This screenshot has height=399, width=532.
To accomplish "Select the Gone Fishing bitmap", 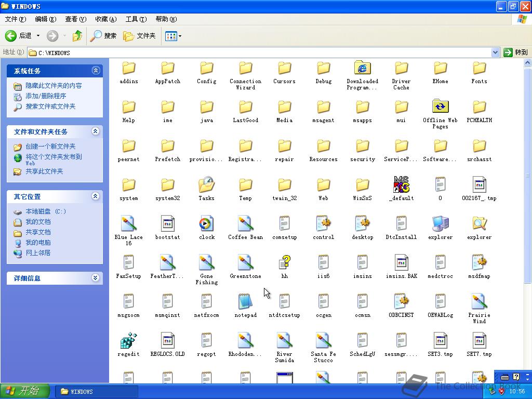I will pos(206,262).
